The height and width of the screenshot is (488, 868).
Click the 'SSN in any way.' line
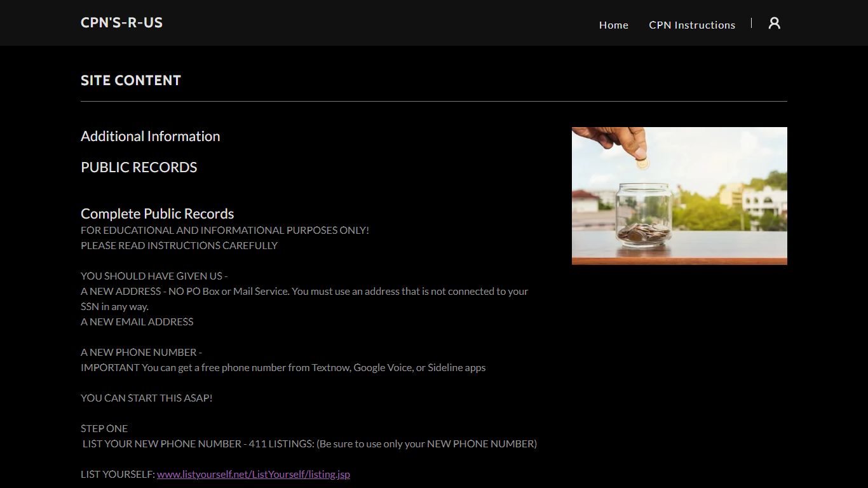(x=114, y=306)
